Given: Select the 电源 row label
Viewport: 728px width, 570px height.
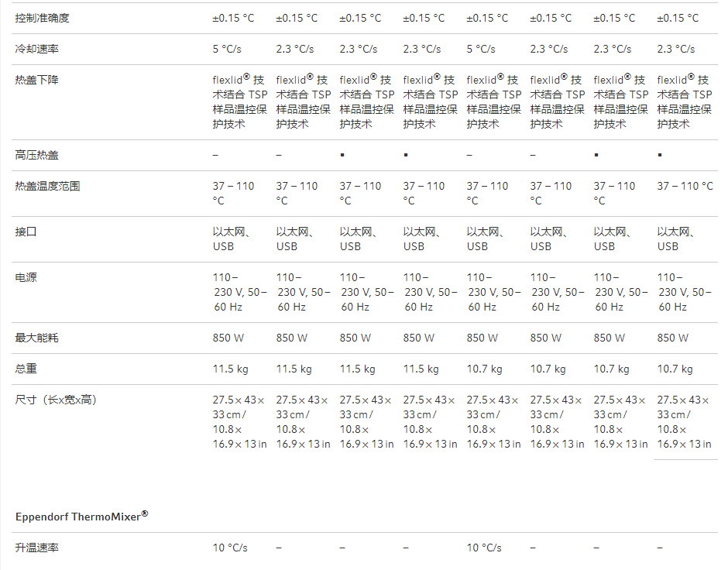Looking at the screenshot, I should click(26, 277).
